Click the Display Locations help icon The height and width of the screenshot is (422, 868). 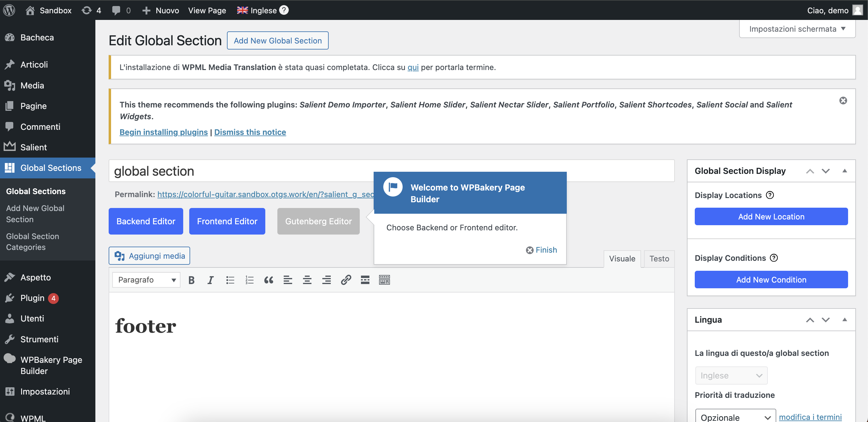(770, 195)
